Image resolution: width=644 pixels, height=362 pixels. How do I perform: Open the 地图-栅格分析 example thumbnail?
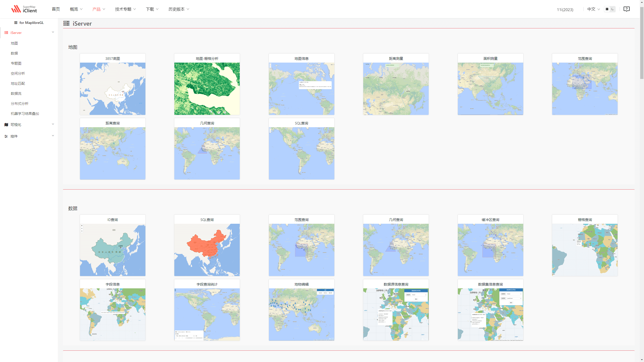click(x=207, y=88)
